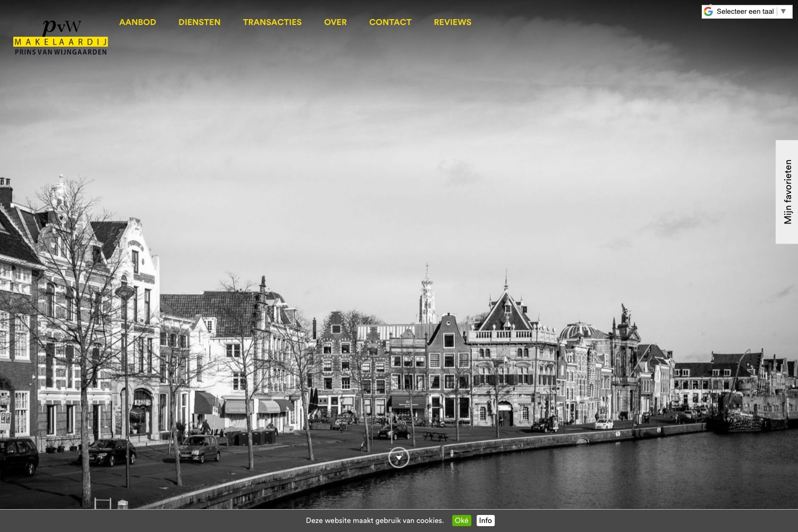
Task: Go to Transacties page
Action: coord(272,22)
